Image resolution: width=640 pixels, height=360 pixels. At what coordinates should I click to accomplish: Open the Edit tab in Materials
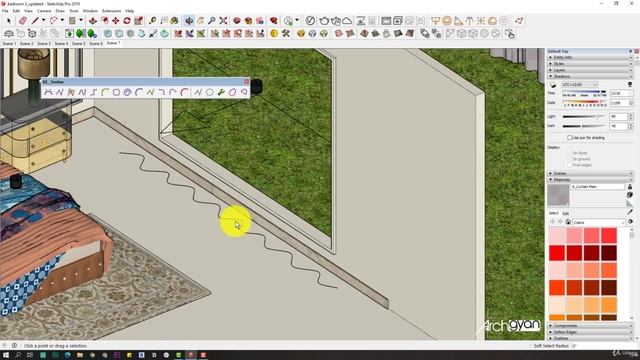[x=566, y=213]
